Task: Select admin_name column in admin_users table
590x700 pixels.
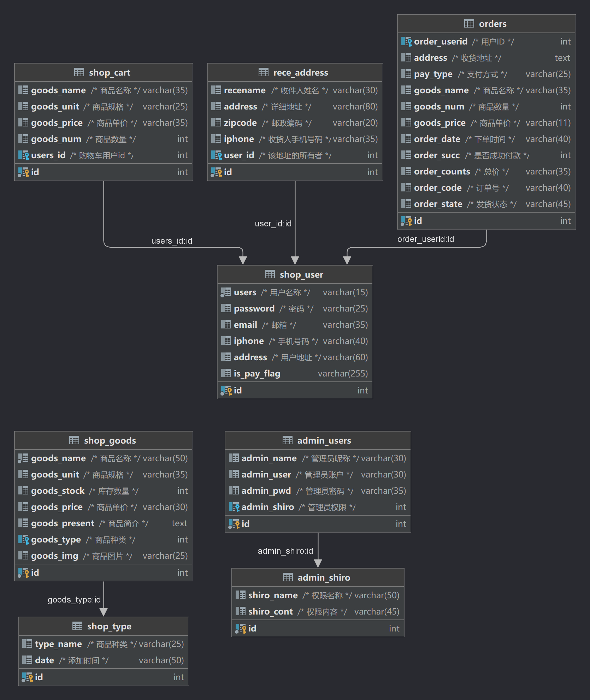Action: [x=318, y=458]
